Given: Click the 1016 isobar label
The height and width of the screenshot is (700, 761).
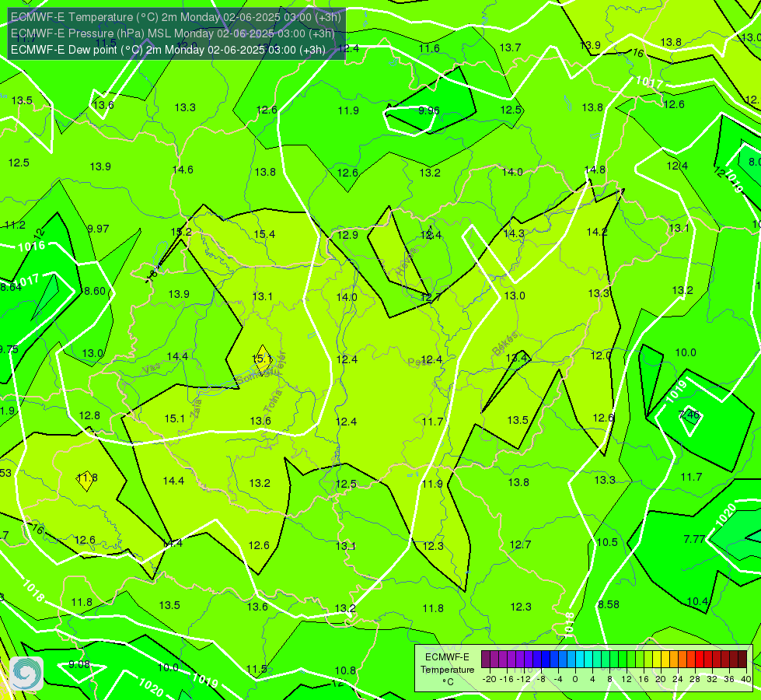Looking at the screenshot, I should [31, 247].
